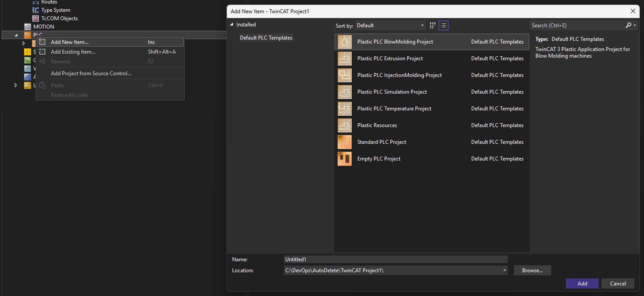Expand the child node under PLC
Screen dimensions: 644x296
pyautogui.click(x=24, y=43)
